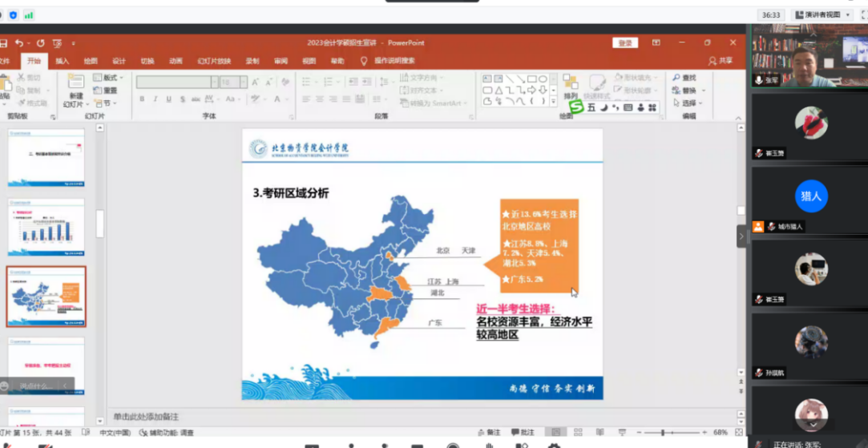Toggle Italic formatting button
868x448 pixels.
[155, 99]
